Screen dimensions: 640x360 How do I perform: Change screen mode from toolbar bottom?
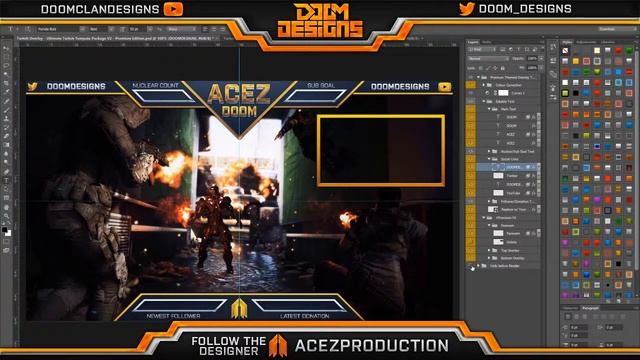[6, 250]
